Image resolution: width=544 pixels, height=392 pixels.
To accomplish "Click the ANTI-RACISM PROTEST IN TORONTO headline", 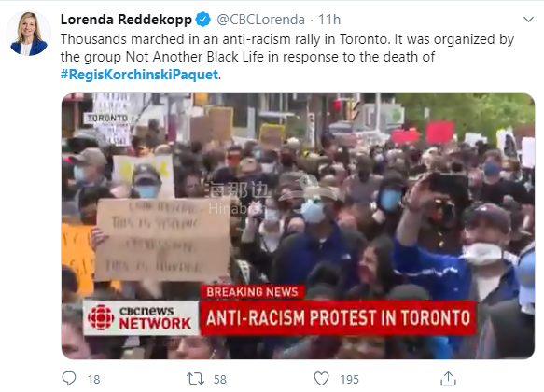I will click(x=338, y=317).
